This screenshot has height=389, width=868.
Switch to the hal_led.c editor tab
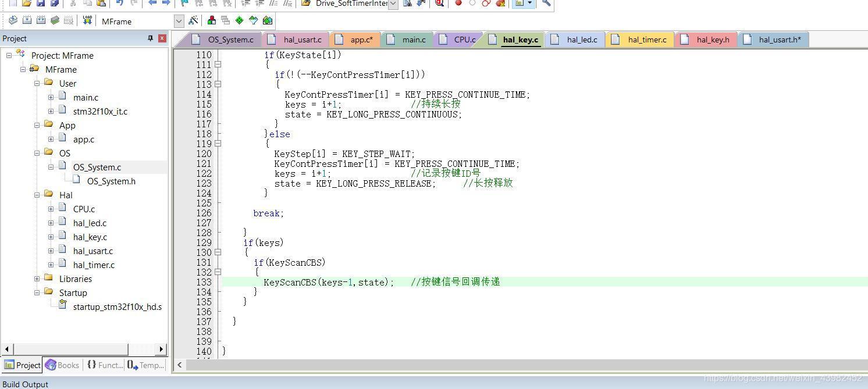click(x=575, y=40)
